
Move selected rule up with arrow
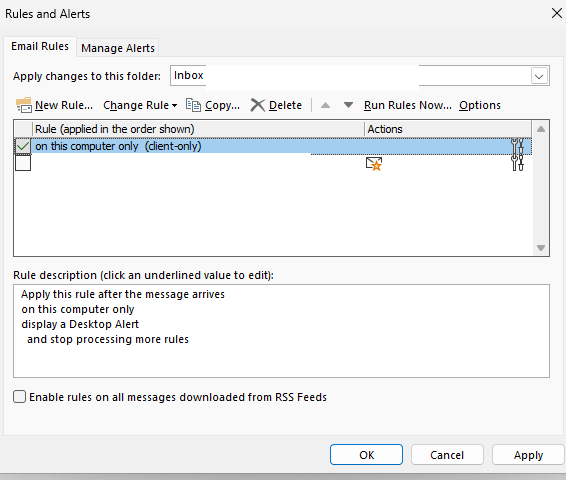325,105
